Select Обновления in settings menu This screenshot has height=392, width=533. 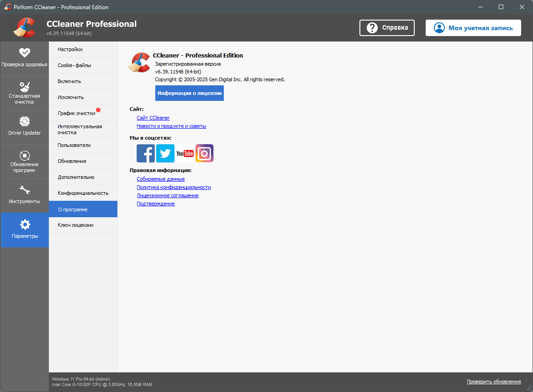click(x=83, y=162)
